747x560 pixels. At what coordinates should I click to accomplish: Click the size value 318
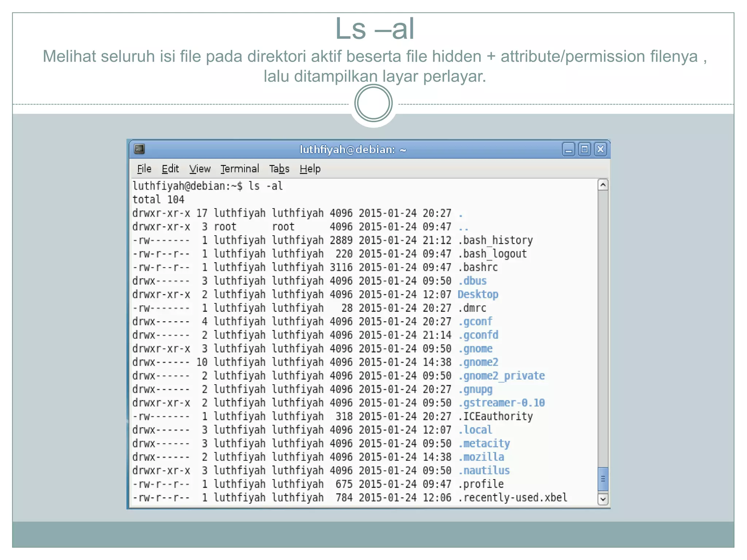point(344,416)
